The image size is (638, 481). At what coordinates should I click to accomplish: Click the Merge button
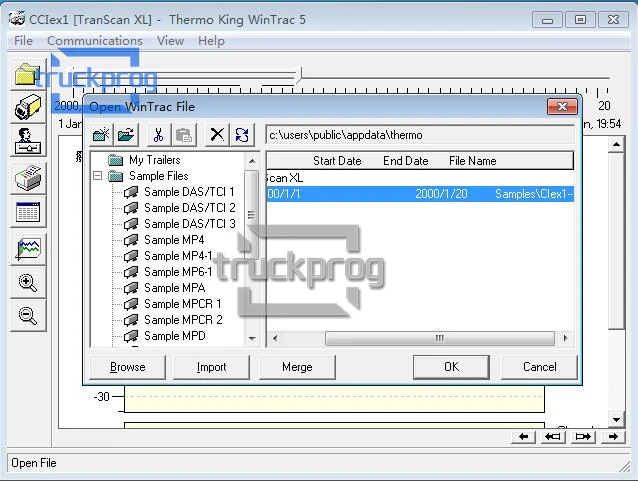(x=297, y=367)
